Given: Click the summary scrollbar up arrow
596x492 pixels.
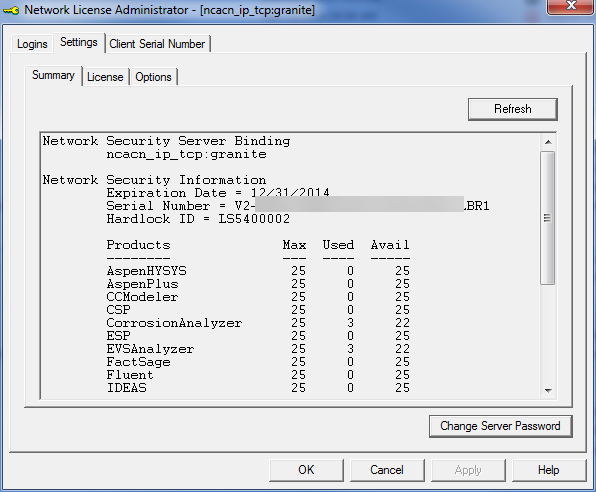Looking at the screenshot, I should (x=548, y=142).
